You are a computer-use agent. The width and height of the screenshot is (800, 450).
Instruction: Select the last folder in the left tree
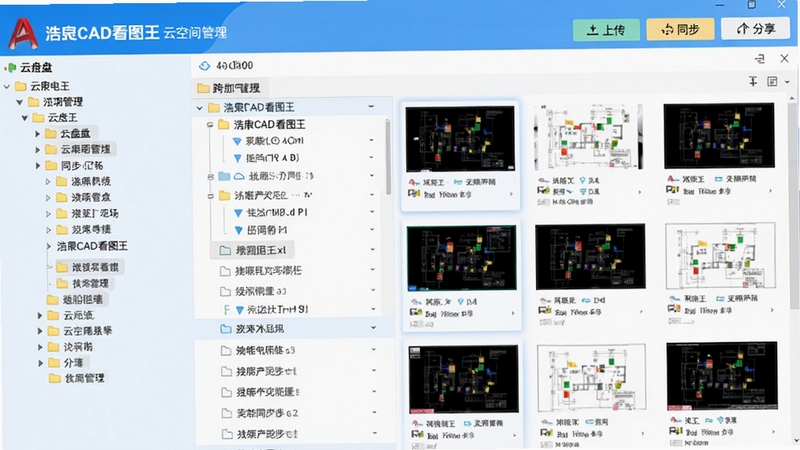77,378
